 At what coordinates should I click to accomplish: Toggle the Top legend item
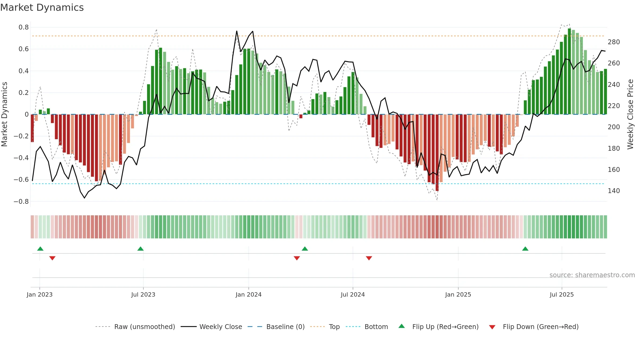[x=325, y=327]
